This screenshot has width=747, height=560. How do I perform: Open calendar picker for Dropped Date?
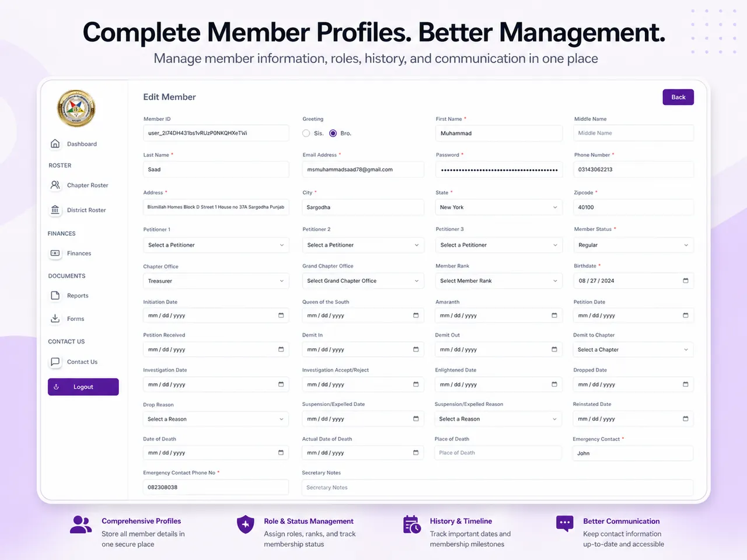[x=685, y=384]
